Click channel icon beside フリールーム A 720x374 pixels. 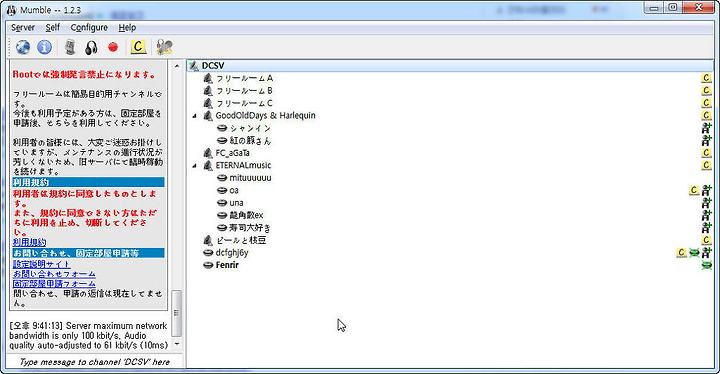(x=208, y=78)
